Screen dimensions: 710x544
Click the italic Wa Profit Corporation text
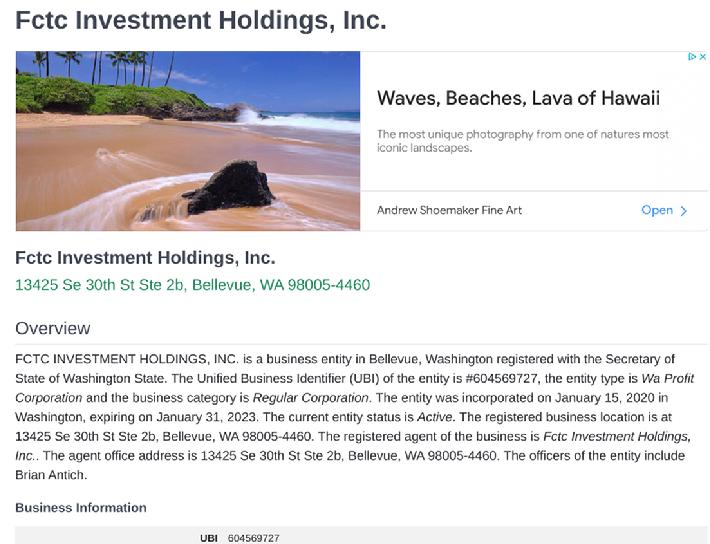355,388
